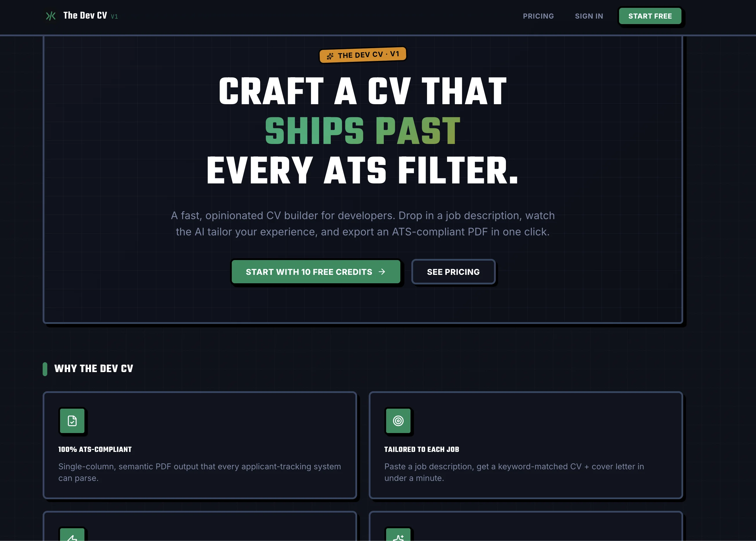Viewport: 756px width, 541px height.
Task: Click Start With 10 Free Credits button
Action: pyautogui.click(x=316, y=272)
